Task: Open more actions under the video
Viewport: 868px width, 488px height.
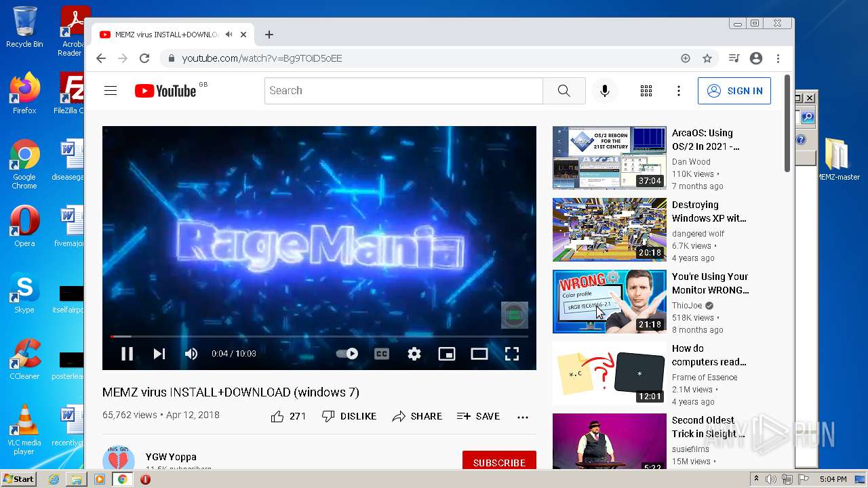Action: pyautogui.click(x=523, y=417)
